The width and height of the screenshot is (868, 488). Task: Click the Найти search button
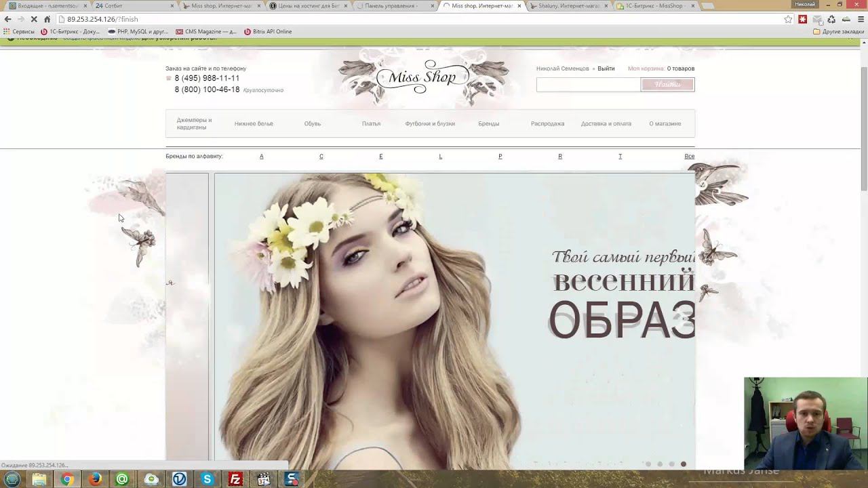point(668,85)
